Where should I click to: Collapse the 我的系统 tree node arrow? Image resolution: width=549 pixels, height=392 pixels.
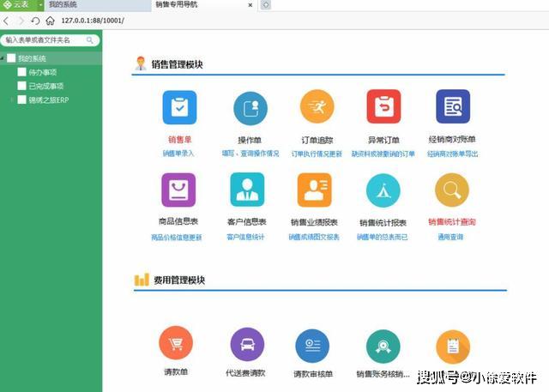(x=3, y=58)
